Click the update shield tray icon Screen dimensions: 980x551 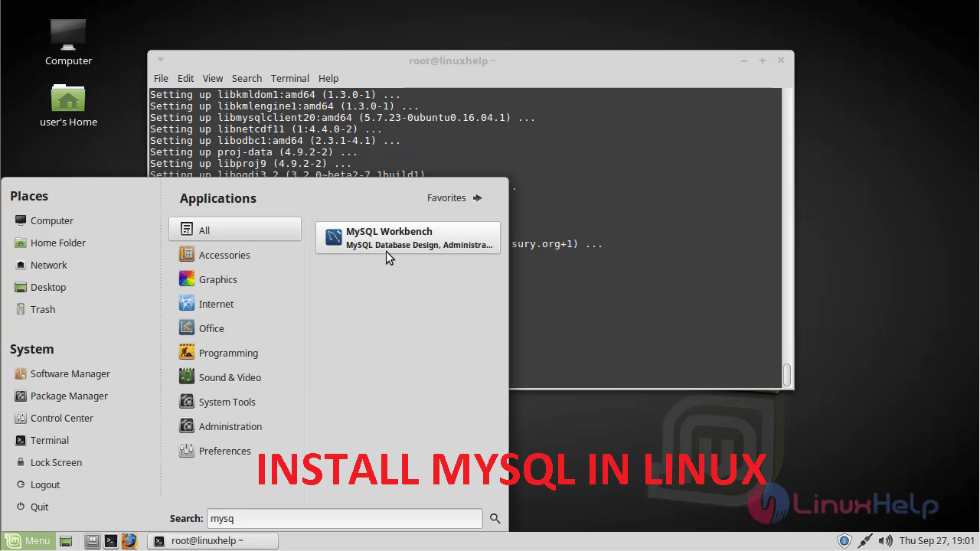pos(844,541)
